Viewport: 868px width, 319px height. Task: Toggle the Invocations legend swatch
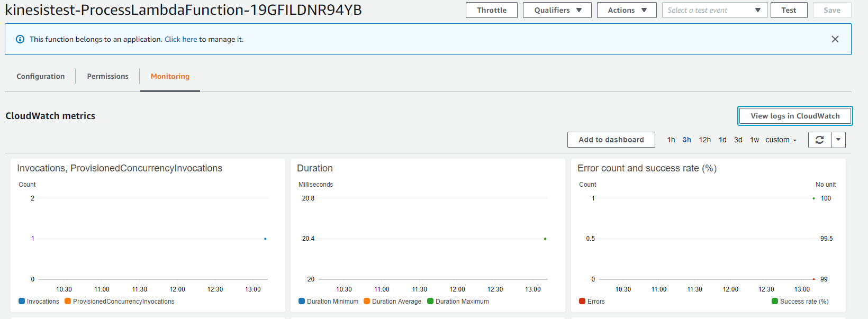[x=22, y=301]
